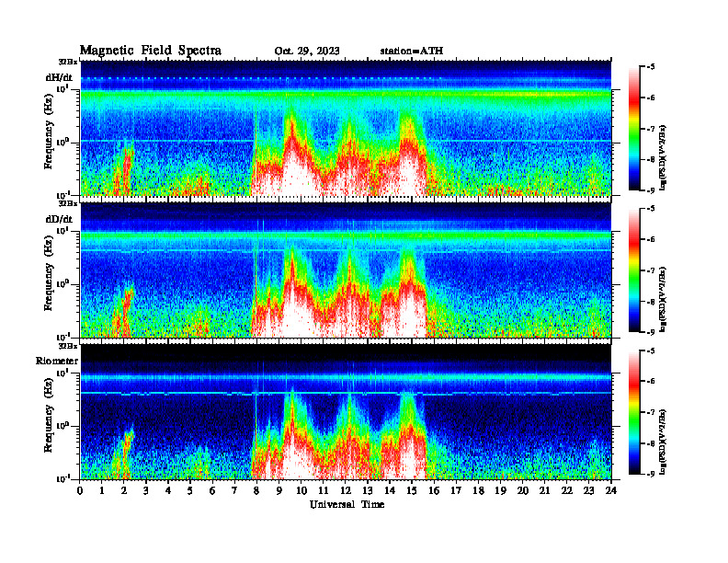Click hour "4" on the time axis
728x563 pixels.
tap(168, 490)
